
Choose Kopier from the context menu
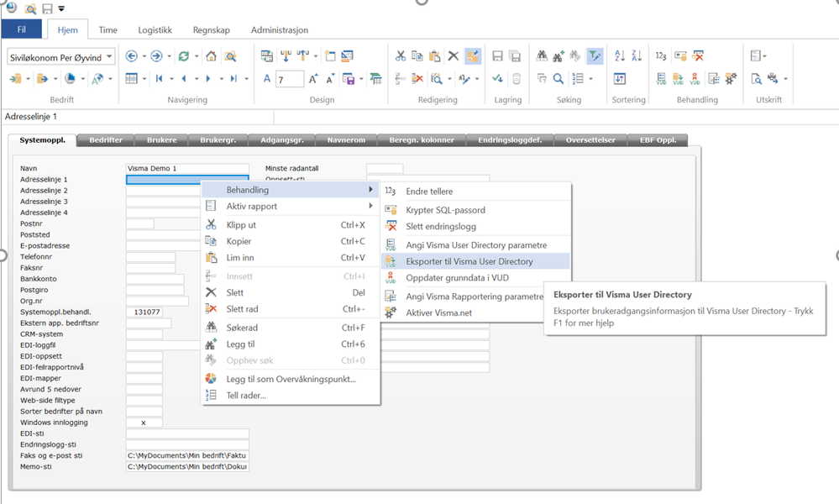click(291, 241)
